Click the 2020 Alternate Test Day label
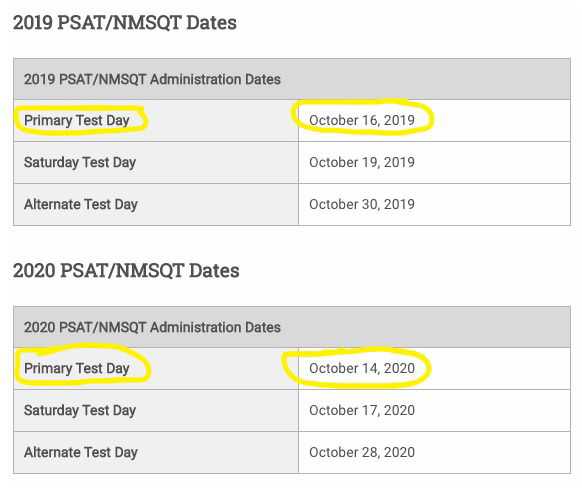Viewport: 582px width, 492px height. click(x=81, y=452)
